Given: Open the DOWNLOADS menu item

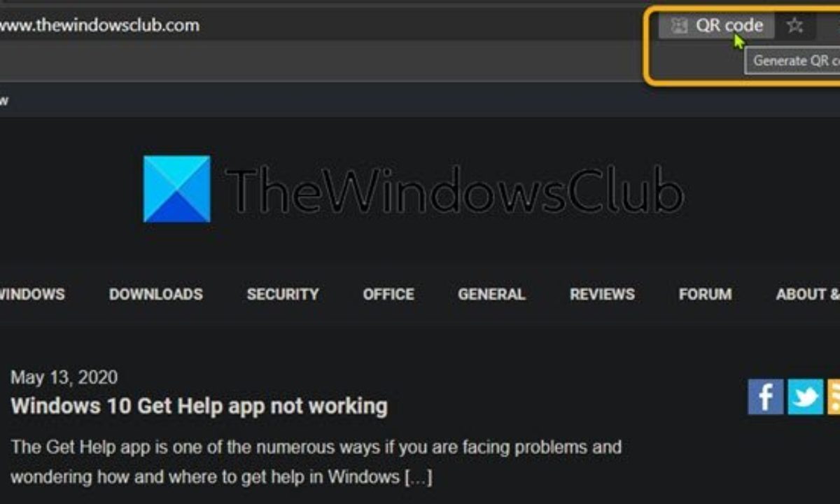Looking at the screenshot, I should pyautogui.click(x=156, y=294).
